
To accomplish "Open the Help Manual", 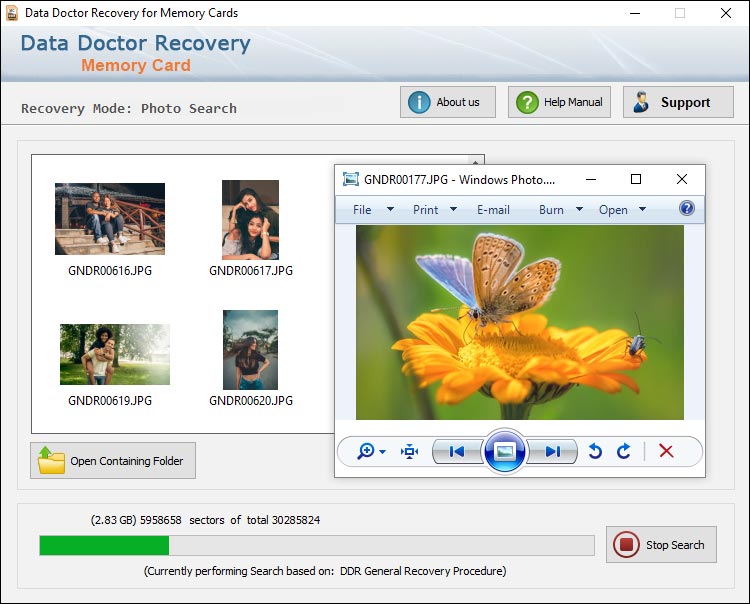I will [560, 102].
